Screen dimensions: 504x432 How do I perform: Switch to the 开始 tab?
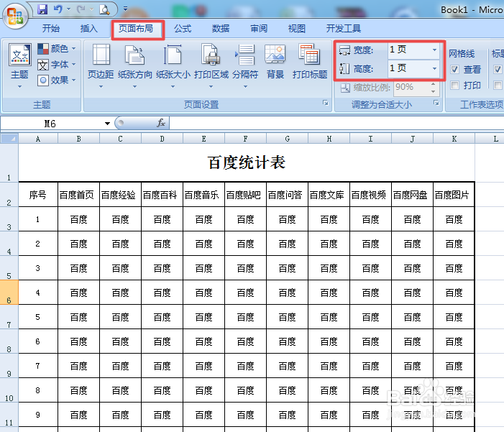point(51,29)
